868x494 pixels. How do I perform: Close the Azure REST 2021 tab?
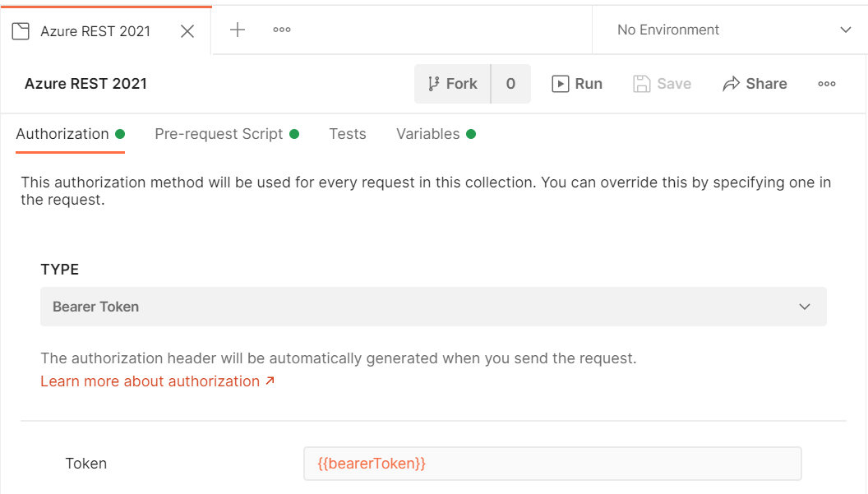pyautogui.click(x=187, y=30)
